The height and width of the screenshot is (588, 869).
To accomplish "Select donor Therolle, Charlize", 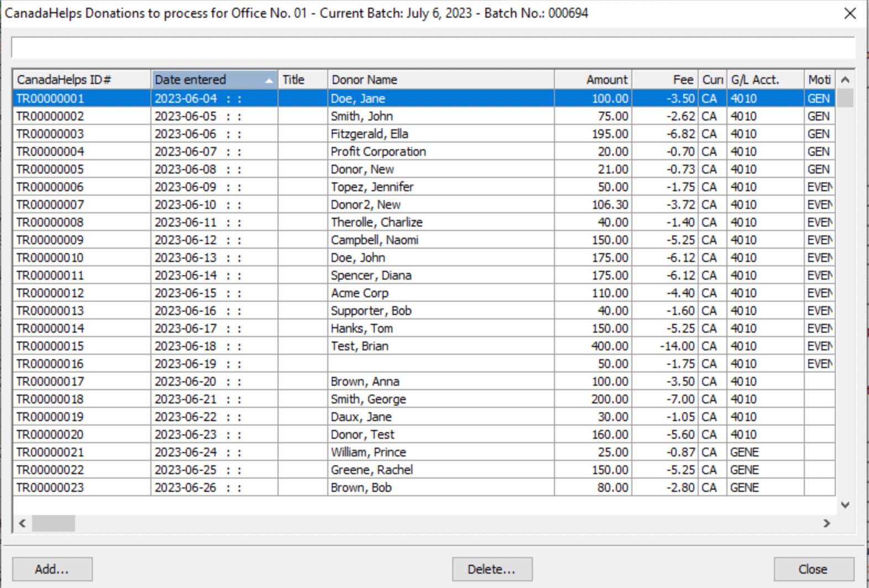I will pos(376,222).
